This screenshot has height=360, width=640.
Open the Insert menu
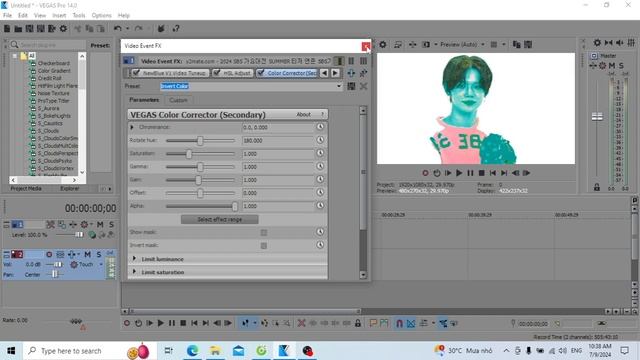coord(59,16)
